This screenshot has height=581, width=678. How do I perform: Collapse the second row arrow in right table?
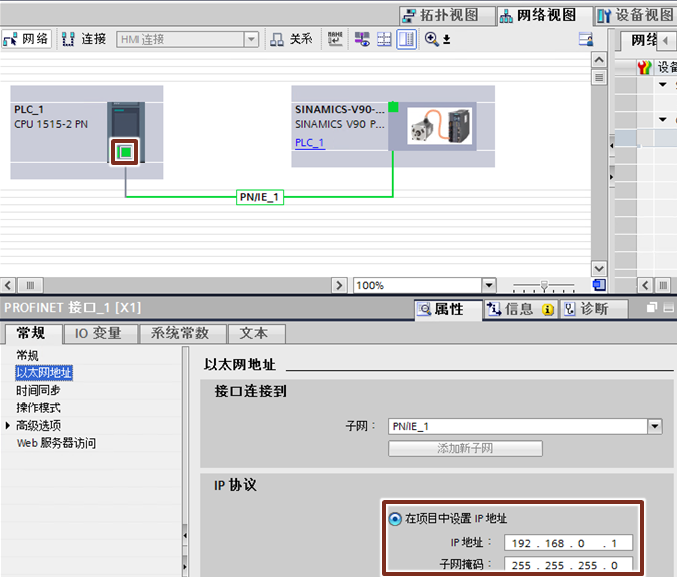[x=662, y=119]
